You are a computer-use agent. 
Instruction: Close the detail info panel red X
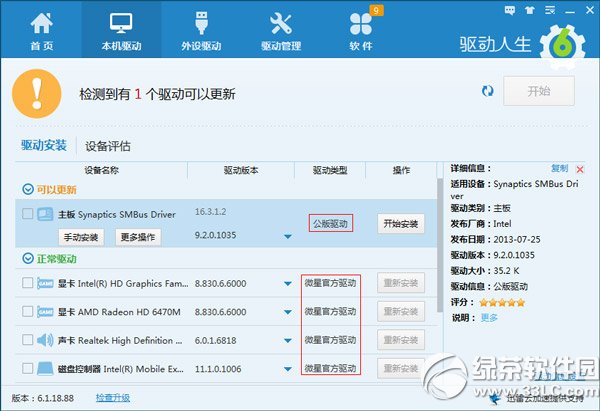pyautogui.click(x=580, y=169)
